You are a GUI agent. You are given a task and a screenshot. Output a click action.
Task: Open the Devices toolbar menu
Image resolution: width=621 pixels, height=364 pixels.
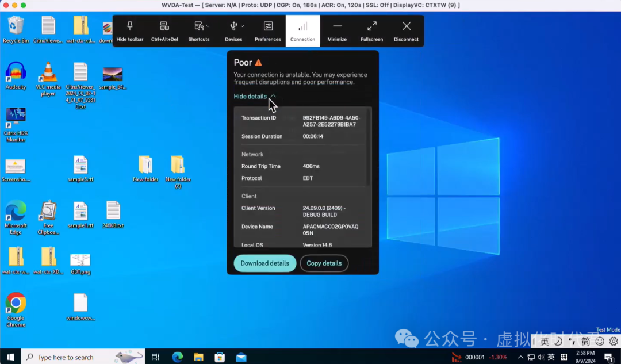[x=233, y=31]
